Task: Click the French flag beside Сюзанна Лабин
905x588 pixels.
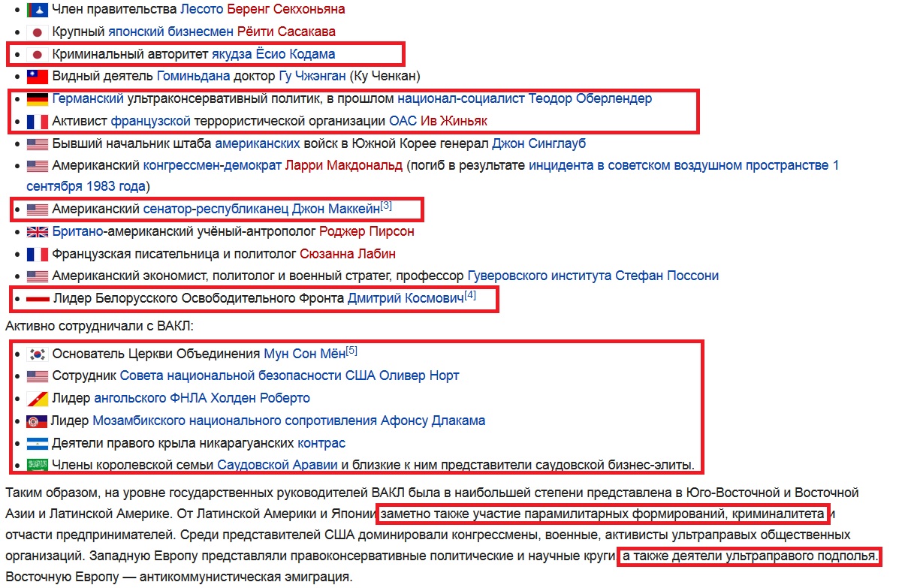Action: pyautogui.click(x=38, y=254)
